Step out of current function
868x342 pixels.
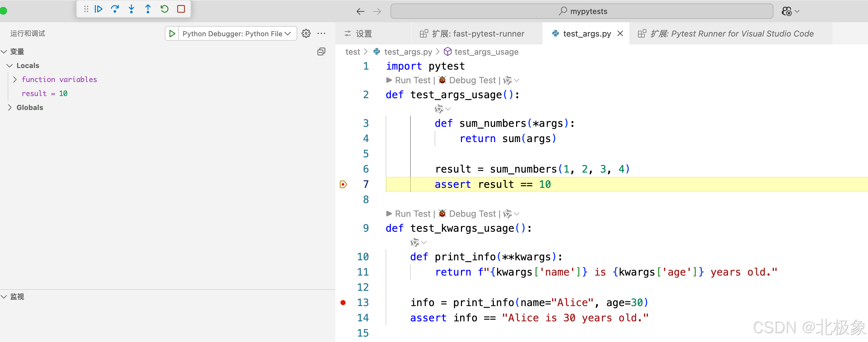[x=148, y=9]
